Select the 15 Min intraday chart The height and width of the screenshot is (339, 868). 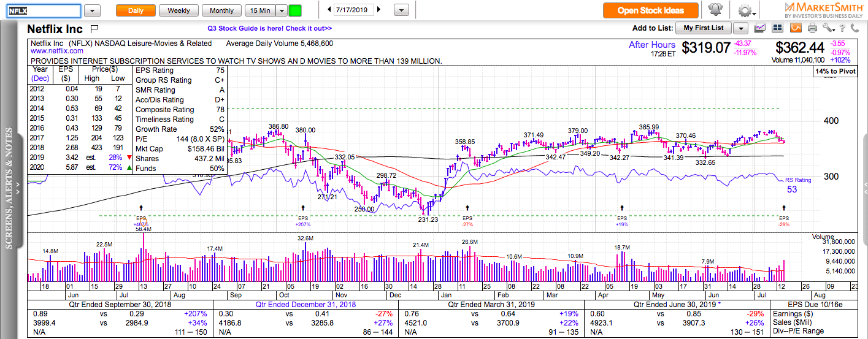pyautogui.click(x=259, y=10)
